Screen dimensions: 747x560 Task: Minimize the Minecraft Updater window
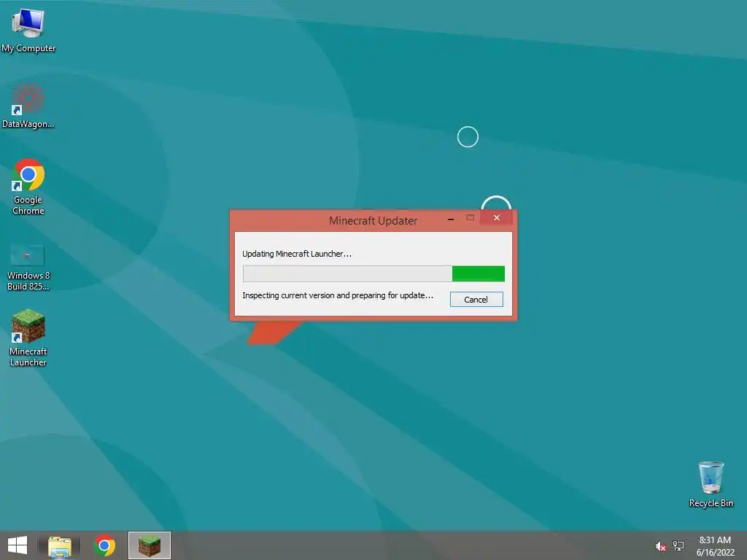click(x=451, y=219)
